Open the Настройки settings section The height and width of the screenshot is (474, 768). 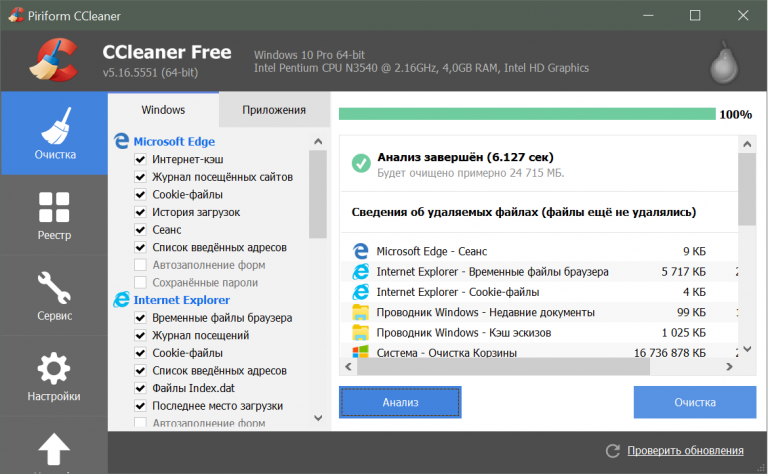[x=54, y=376]
